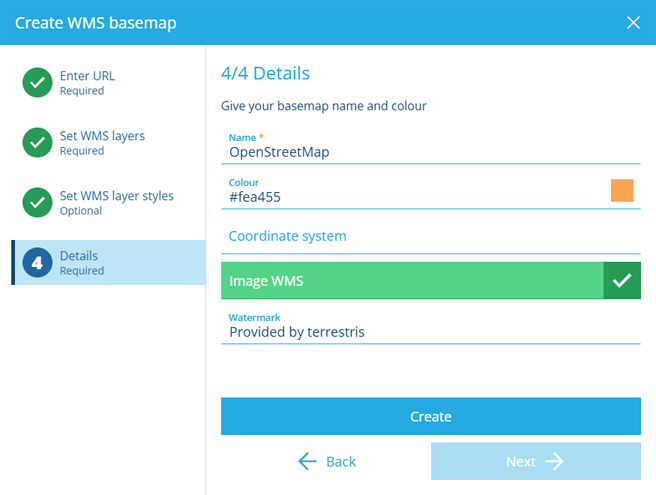Click the Name field containing OpenStreetMap
656x495 pixels.
pyautogui.click(x=431, y=147)
